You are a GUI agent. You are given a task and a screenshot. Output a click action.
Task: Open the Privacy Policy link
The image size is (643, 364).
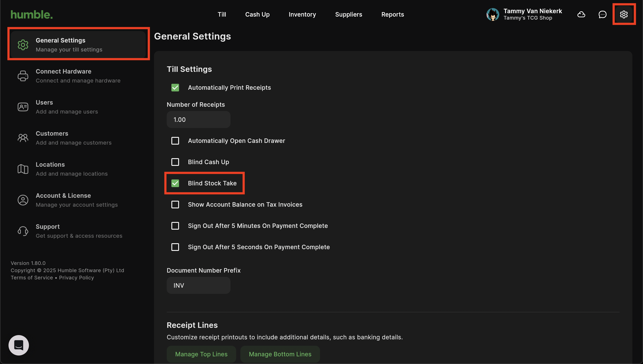coord(77,278)
